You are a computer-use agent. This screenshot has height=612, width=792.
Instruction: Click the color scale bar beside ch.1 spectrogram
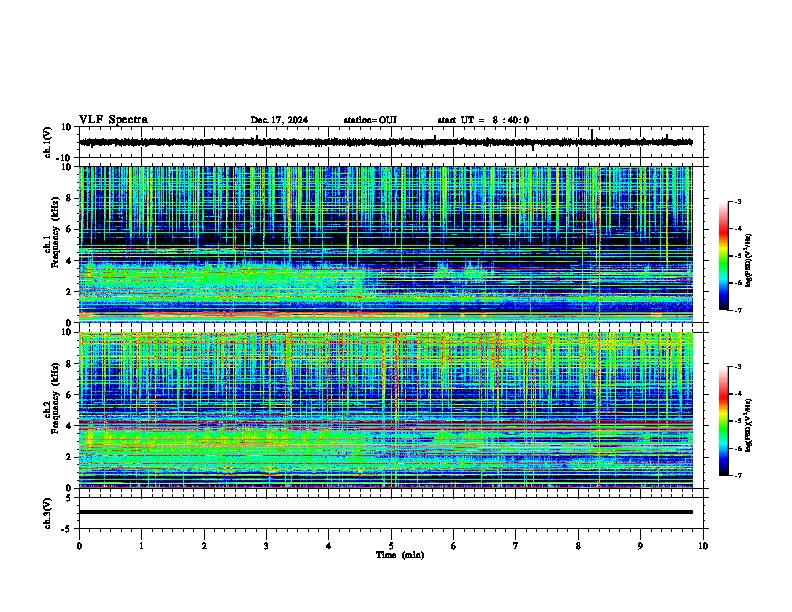[x=724, y=256]
